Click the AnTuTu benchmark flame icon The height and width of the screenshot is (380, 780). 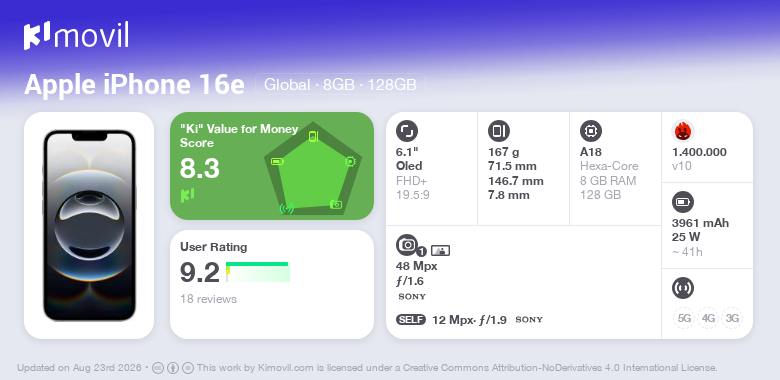pos(682,131)
